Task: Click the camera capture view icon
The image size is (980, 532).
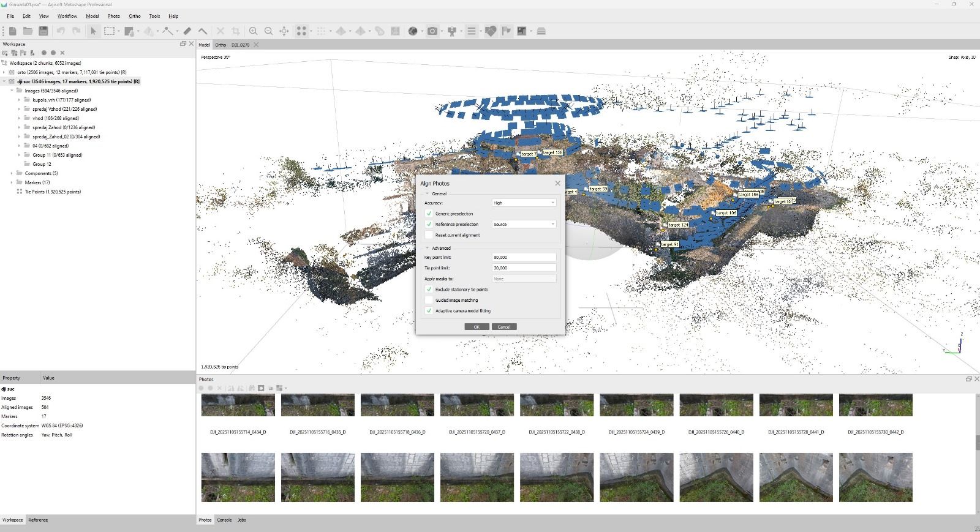Action: 432,31
